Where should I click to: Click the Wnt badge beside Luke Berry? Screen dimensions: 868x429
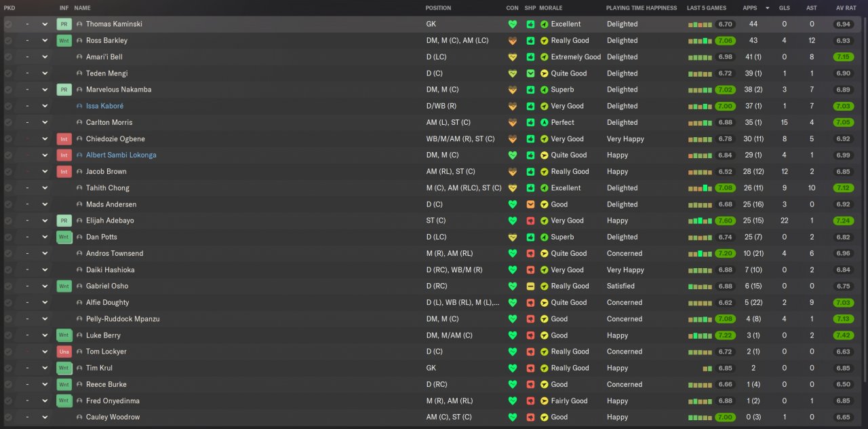coord(64,335)
